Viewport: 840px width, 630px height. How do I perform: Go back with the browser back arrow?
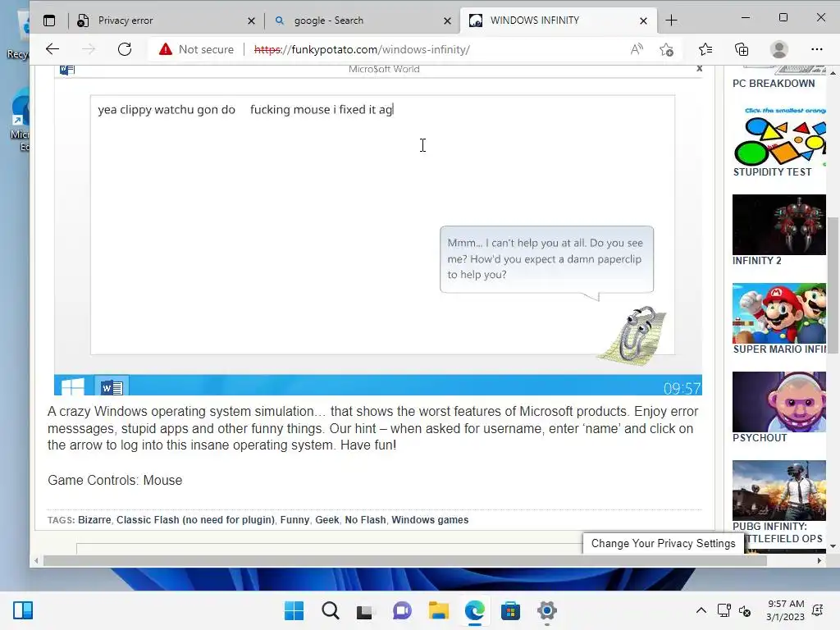tap(52, 49)
